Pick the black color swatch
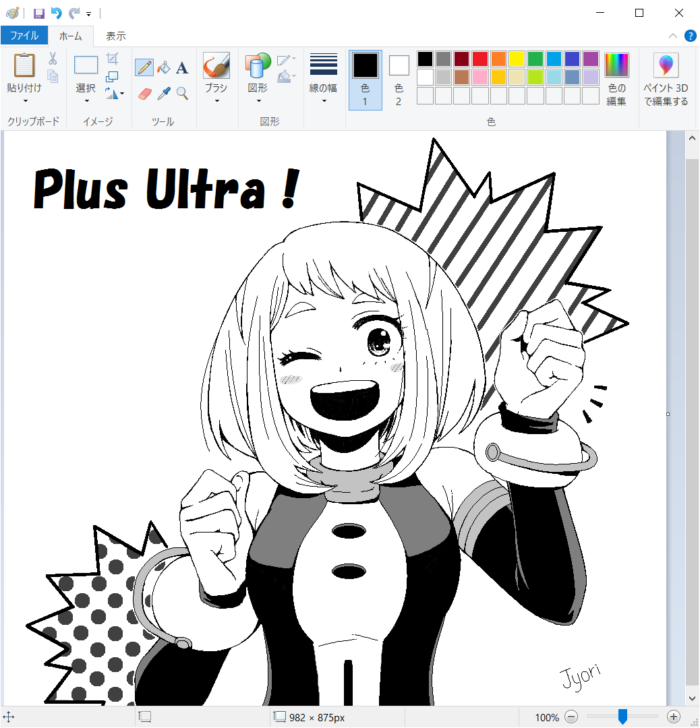This screenshot has width=700, height=728. pyautogui.click(x=425, y=59)
